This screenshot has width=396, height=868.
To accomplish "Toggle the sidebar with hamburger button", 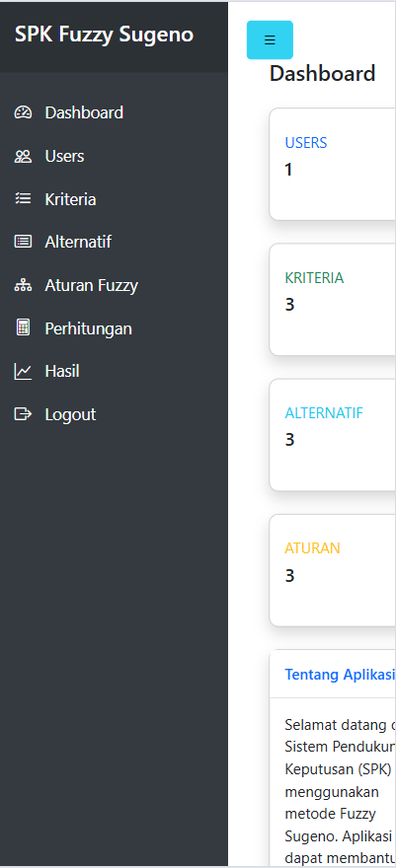I will (x=270, y=39).
